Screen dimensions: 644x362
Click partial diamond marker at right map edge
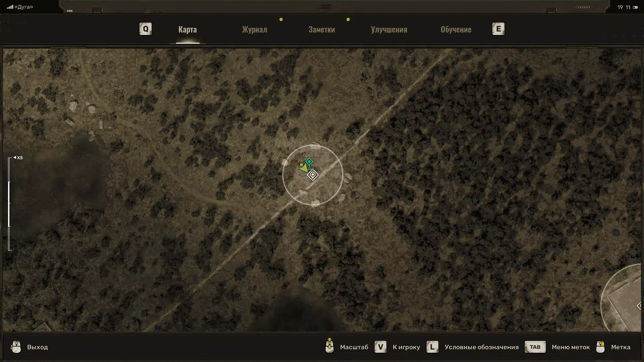(x=639, y=306)
